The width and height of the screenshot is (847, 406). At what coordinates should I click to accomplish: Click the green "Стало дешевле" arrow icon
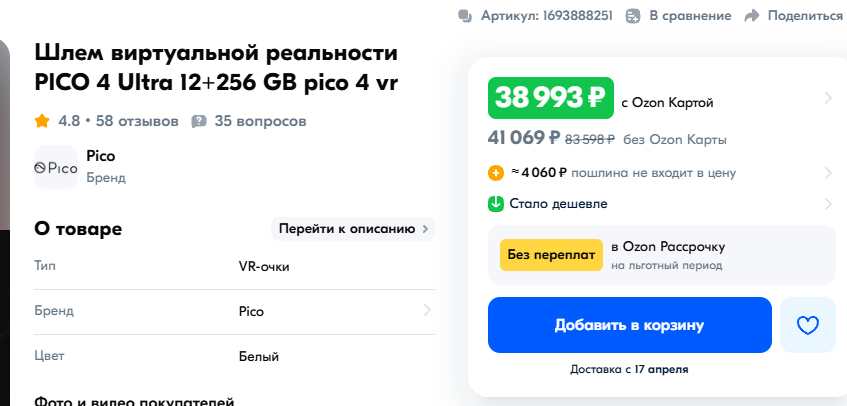coord(496,204)
